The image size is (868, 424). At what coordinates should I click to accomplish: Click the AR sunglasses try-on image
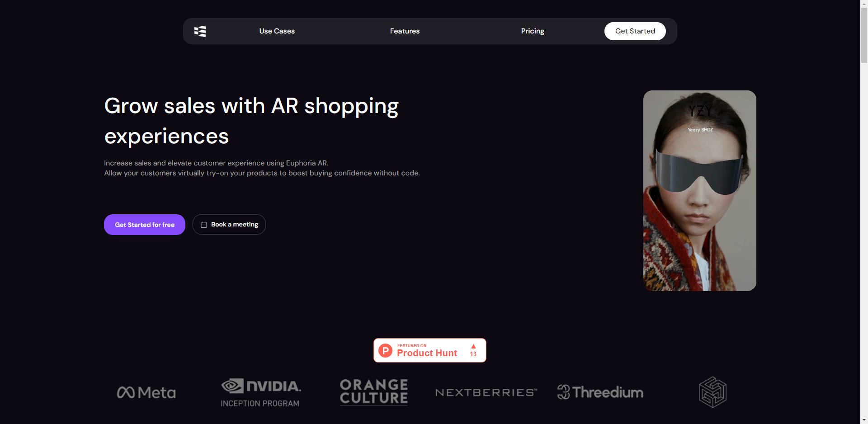click(699, 190)
